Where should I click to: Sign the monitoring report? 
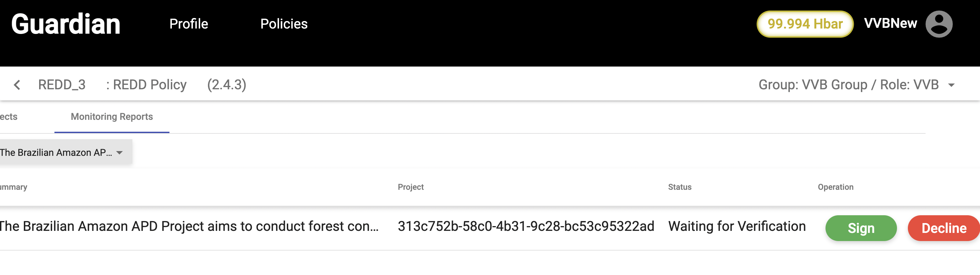tap(861, 228)
